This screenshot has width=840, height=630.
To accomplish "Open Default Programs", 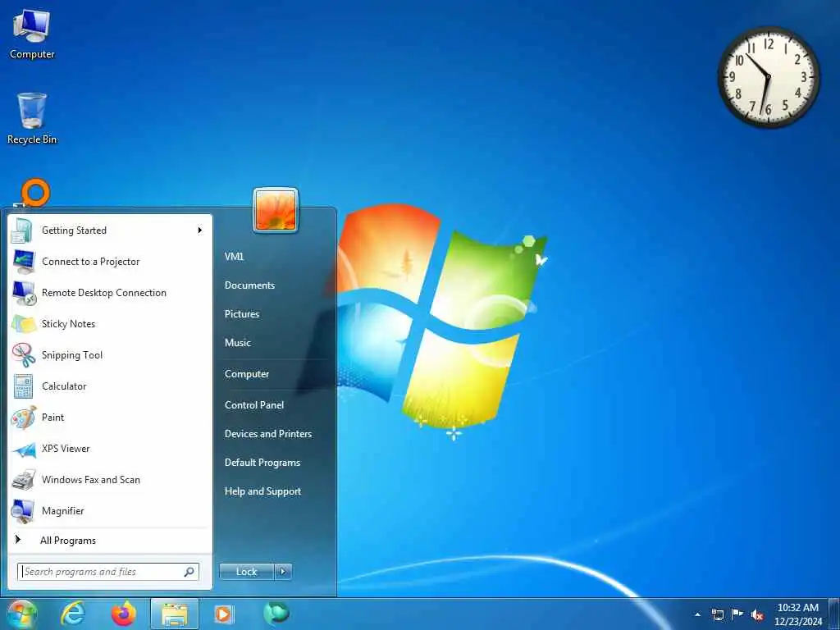I will (x=262, y=463).
